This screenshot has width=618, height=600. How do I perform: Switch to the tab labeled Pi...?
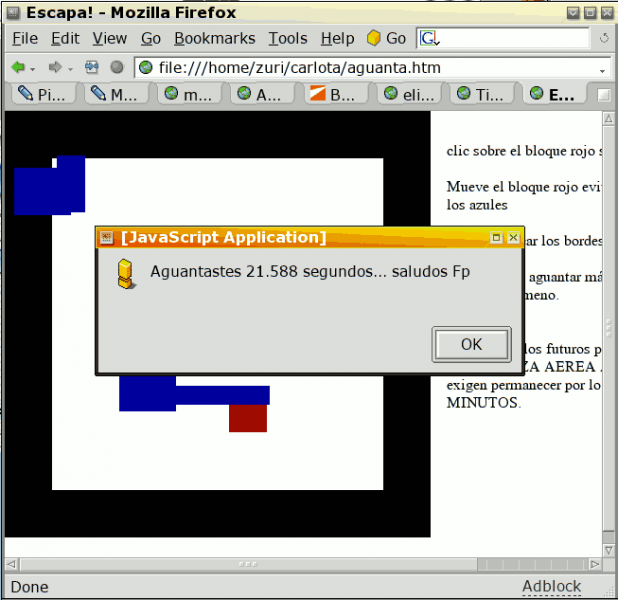[42, 95]
